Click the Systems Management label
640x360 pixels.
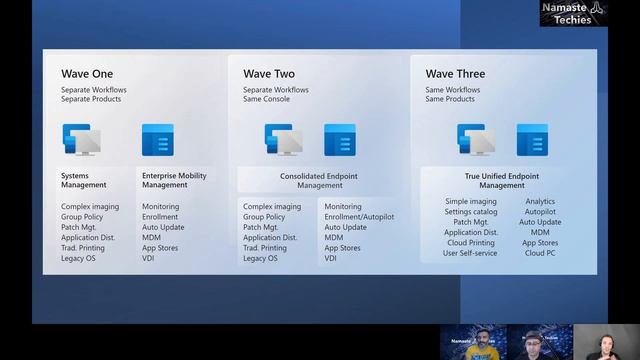click(x=84, y=180)
